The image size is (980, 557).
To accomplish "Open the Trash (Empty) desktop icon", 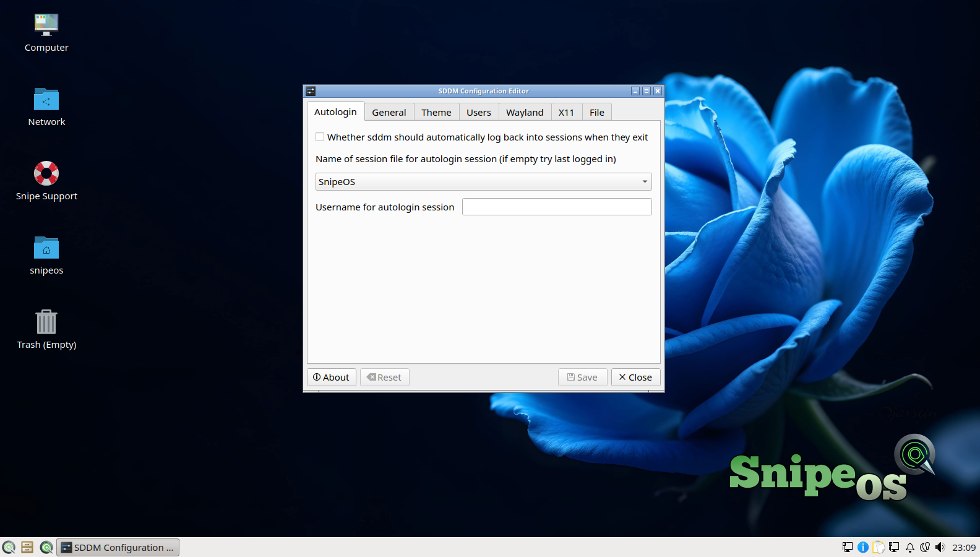I will click(46, 329).
